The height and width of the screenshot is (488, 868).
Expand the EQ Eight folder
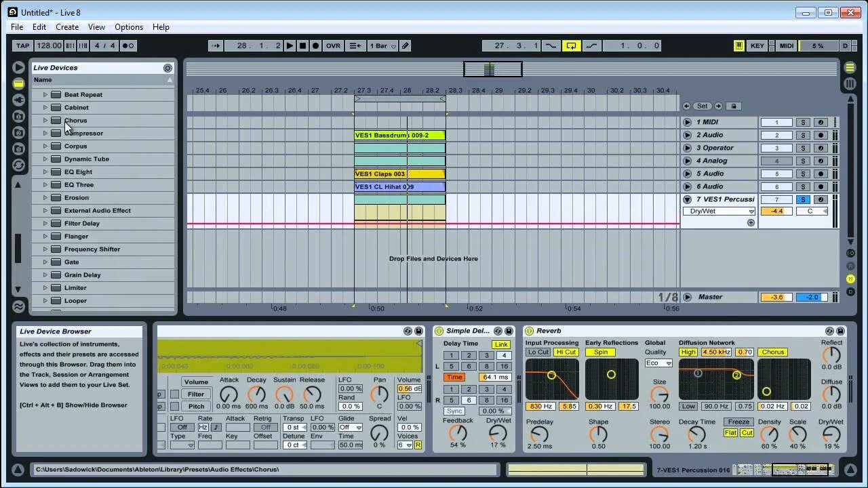click(45, 171)
